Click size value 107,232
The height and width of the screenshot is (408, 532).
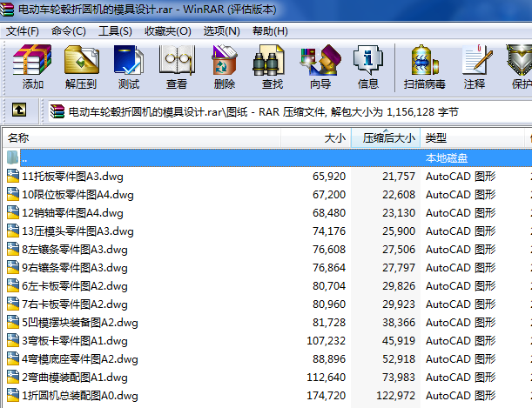click(x=326, y=340)
